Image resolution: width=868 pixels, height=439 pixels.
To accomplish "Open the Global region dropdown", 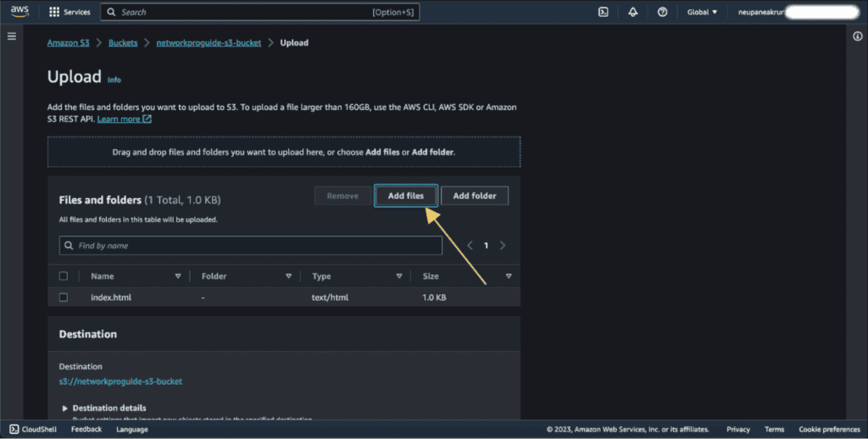I will point(702,12).
